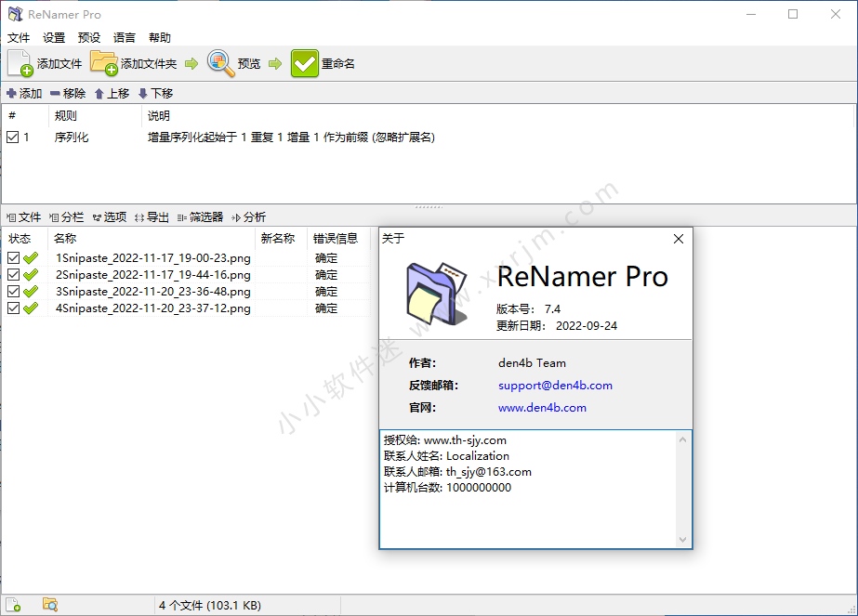This screenshot has height=616, width=858.
Task: Select file 2Snipaste_2022-11-17_19-44-16.png
Action: [x=153, y=275]
